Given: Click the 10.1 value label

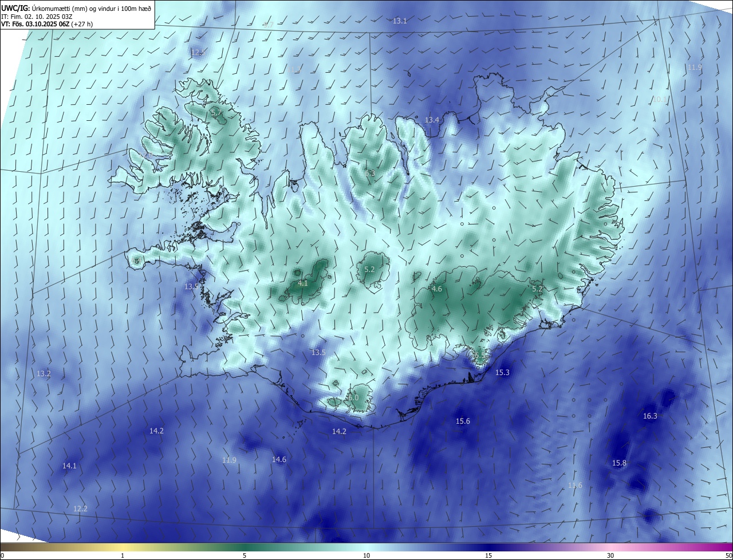Looking at the screenshot, I should [660, 99].
